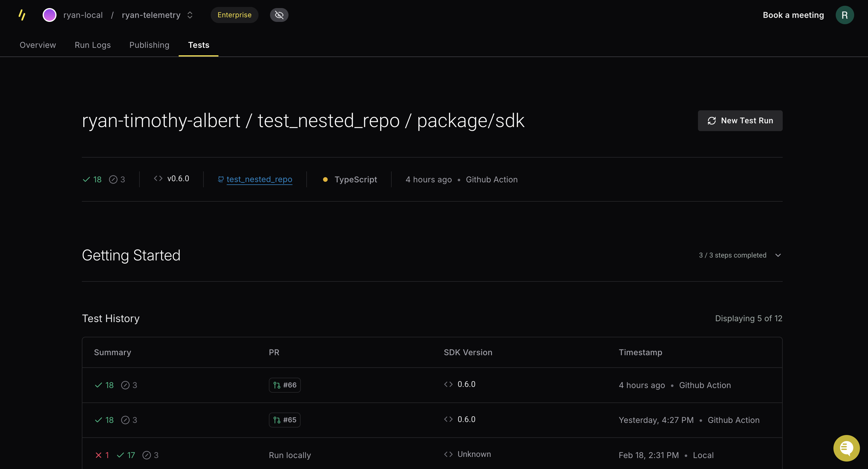Click the yellow Speakeasy logo

pos(22,15)
